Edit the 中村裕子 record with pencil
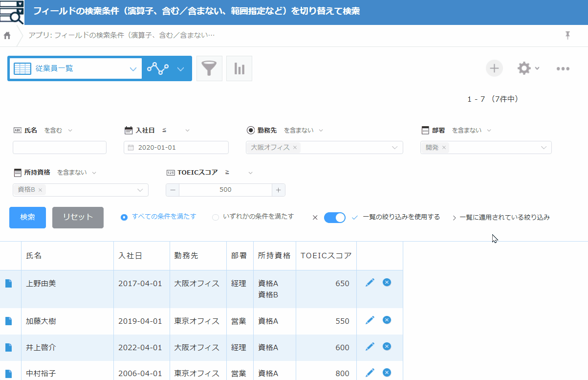Screen dimensions: 588x380 tap(370, 372)
